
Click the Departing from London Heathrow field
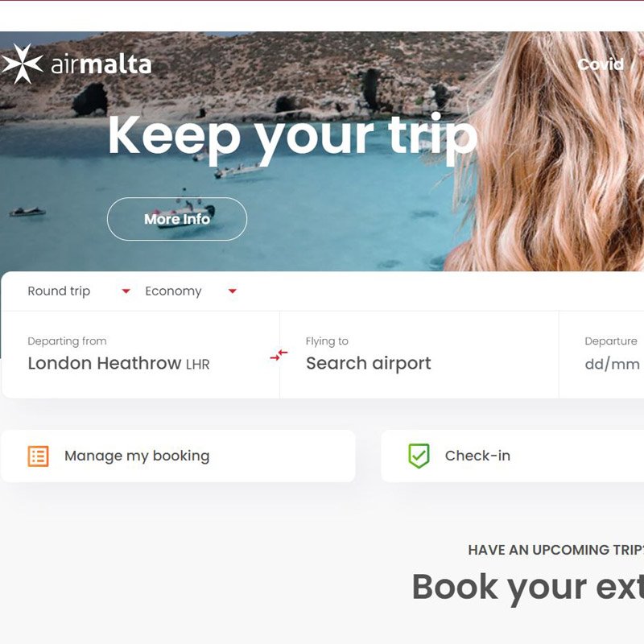[x=140, y=355]
